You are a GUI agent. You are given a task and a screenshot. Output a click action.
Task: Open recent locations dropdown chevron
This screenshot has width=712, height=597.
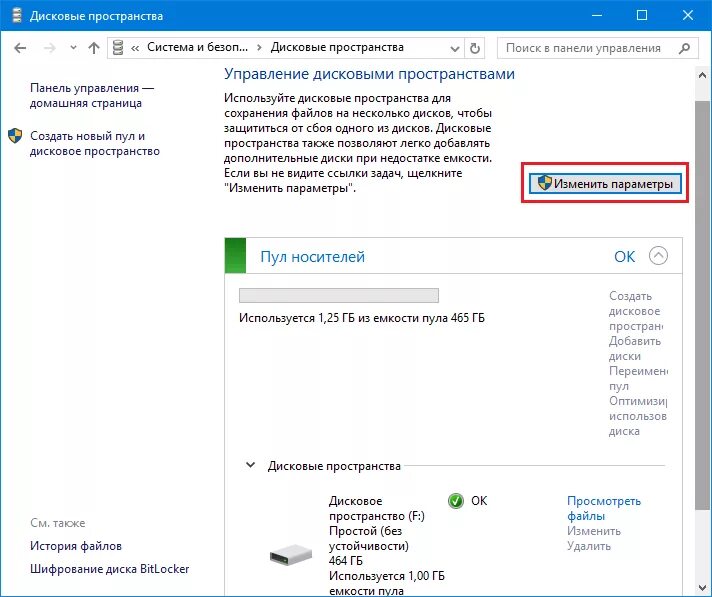73,48
